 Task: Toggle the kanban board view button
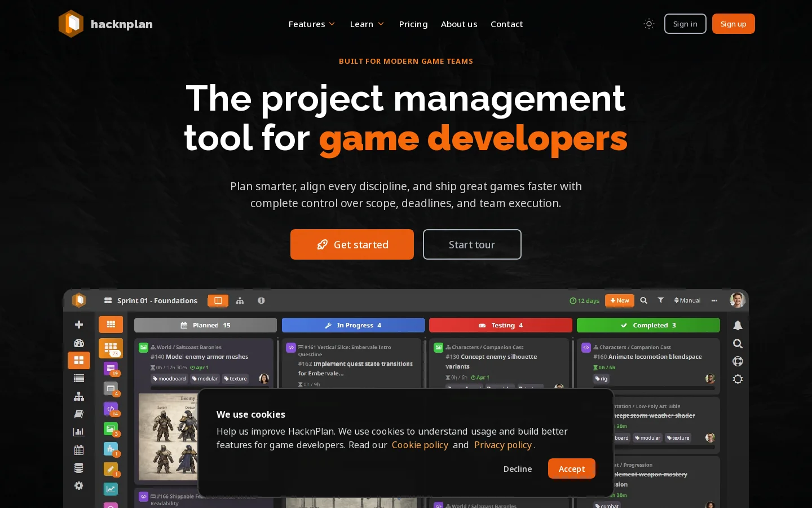coord(218,300)
